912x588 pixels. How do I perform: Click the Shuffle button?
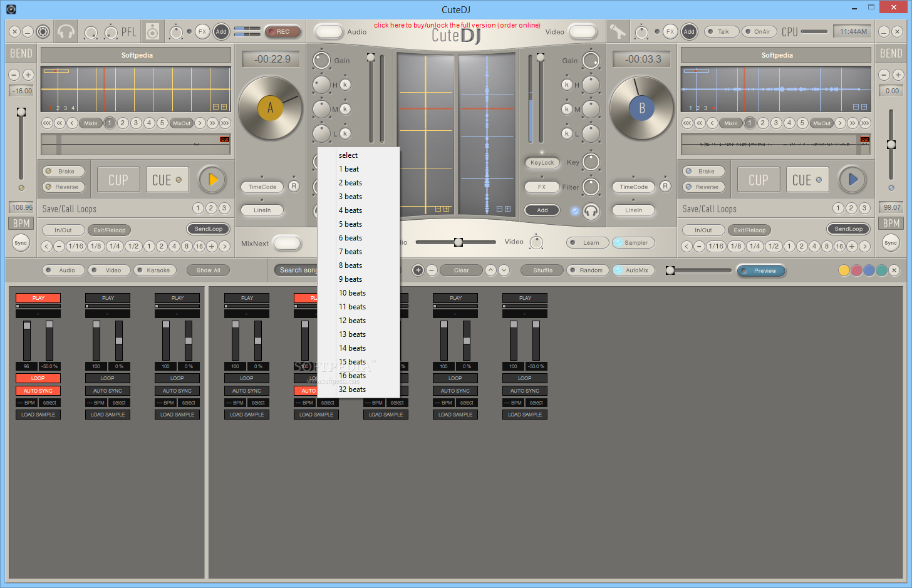(x=542, y=270)
